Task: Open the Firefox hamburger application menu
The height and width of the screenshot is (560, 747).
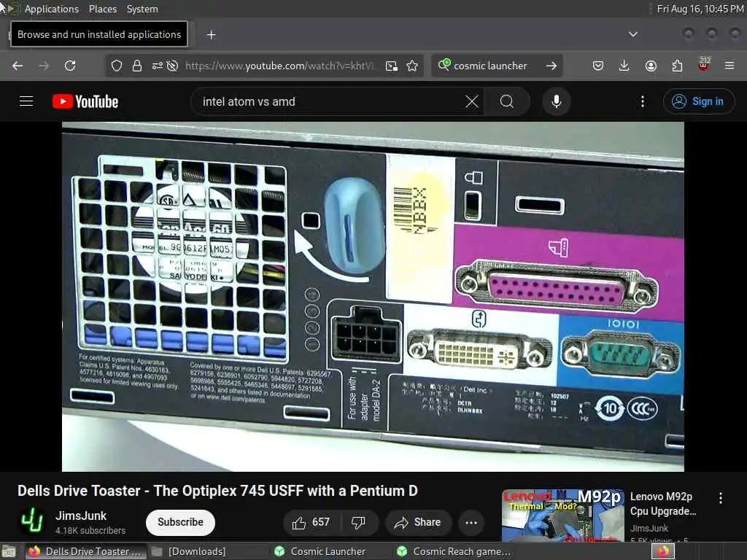Action: [729, 66]
